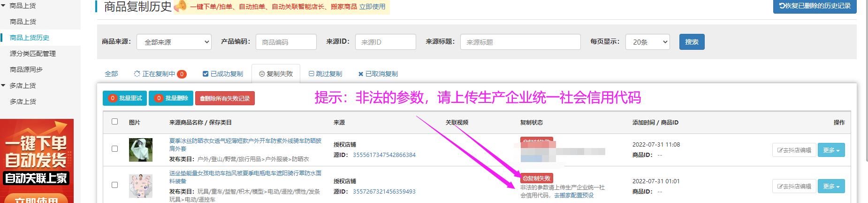This screenshot has height=203, width=868.
Task: Open 商品上货历史 in the sidebar
Action: pos(30,38)
